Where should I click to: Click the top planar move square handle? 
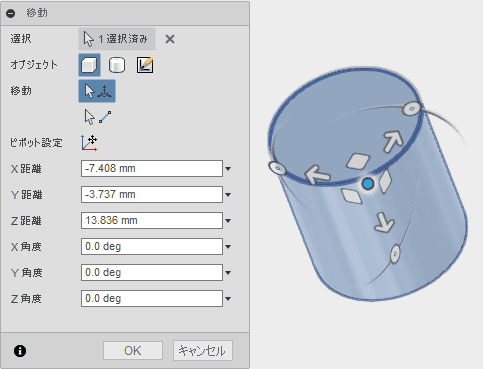pyautogui.click(x=358, y=161)
